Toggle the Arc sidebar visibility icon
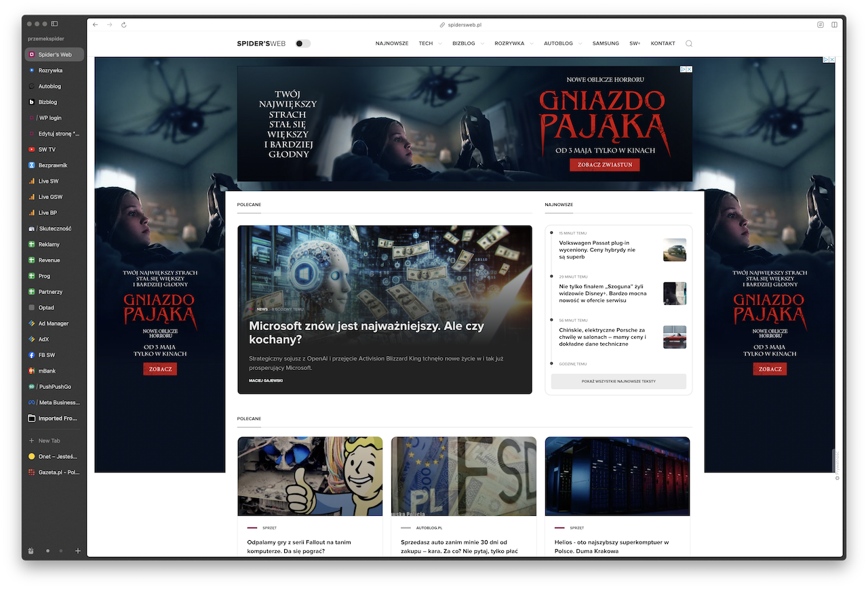 [55, 24]
